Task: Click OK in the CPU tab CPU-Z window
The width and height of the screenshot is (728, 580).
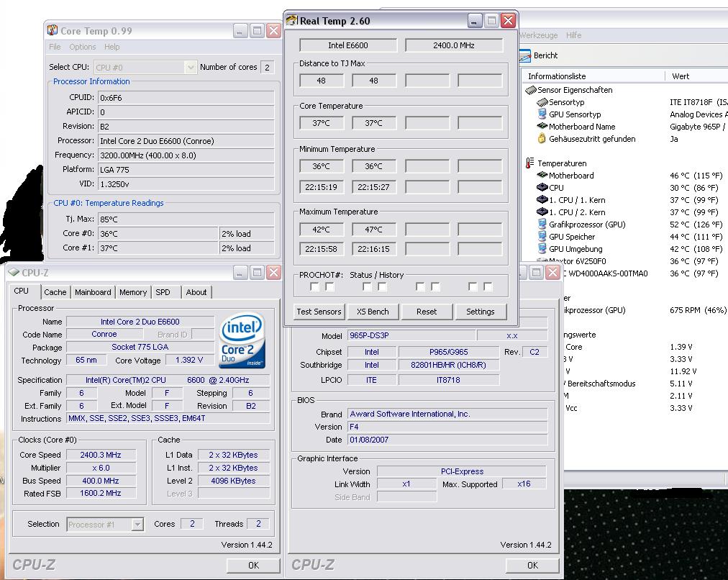Action: click(253, 565)
